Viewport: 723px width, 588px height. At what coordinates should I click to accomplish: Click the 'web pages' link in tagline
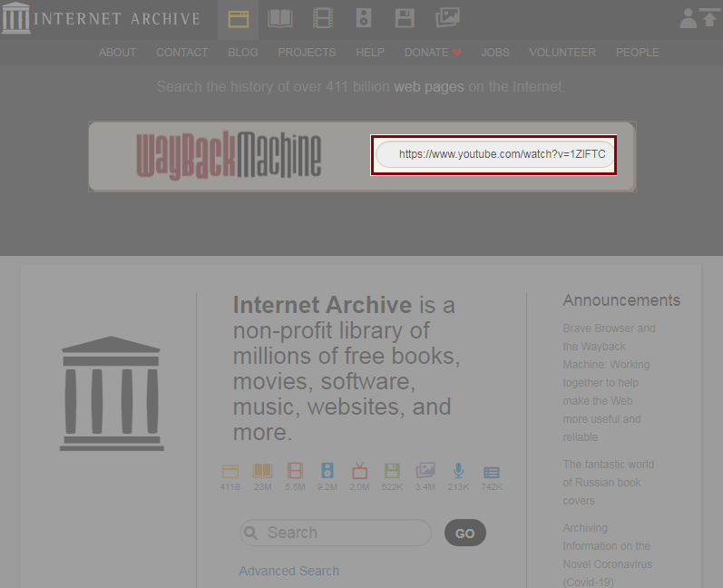point(429,87)
